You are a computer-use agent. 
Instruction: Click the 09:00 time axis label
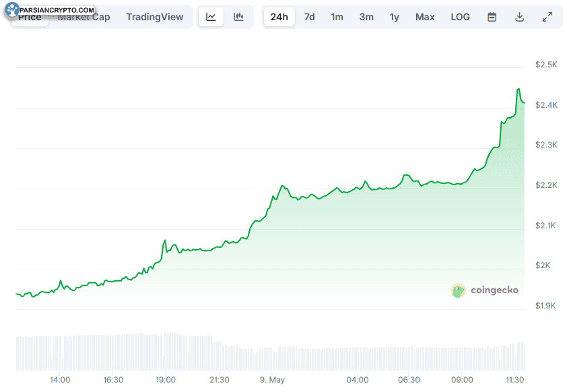462,380
